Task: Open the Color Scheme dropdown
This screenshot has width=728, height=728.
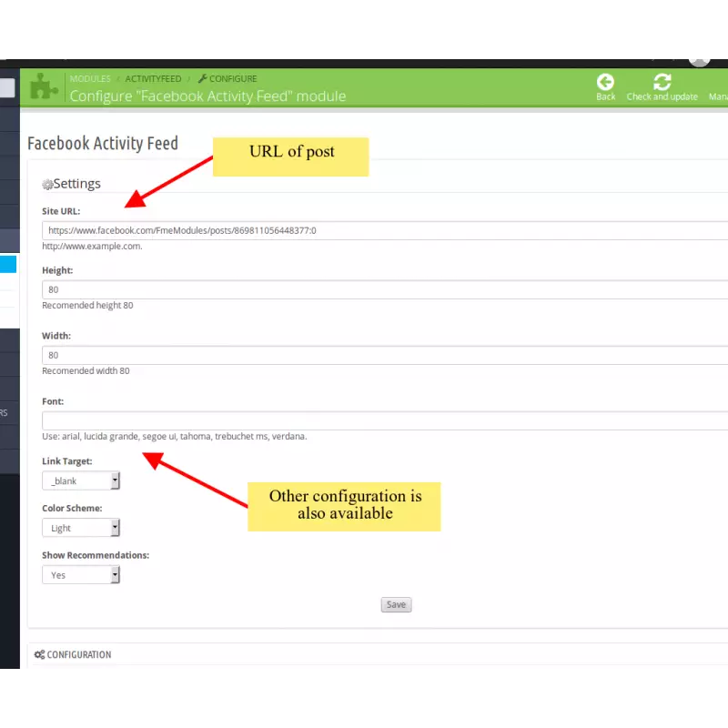Action: pos(81,528)
